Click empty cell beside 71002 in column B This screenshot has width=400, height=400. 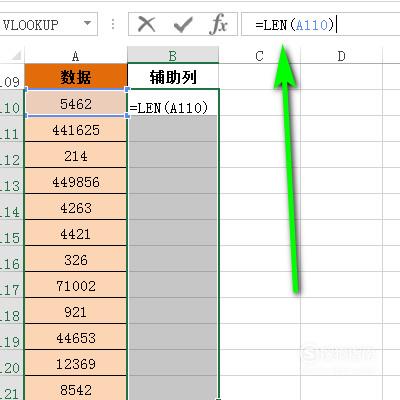point(173,285)
